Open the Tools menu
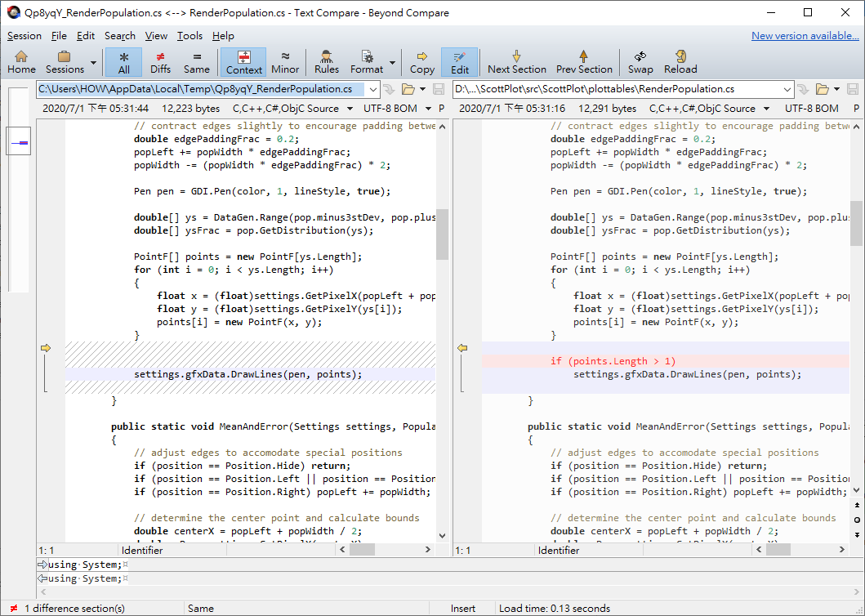Image resolution: width=865 pixels, height=616 pixels. [190, 35]
